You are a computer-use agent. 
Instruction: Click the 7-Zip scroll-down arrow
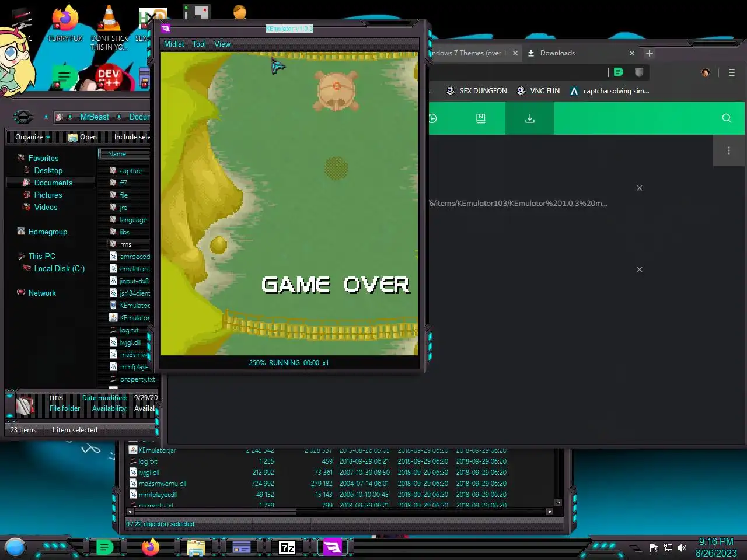coord(558,502)
